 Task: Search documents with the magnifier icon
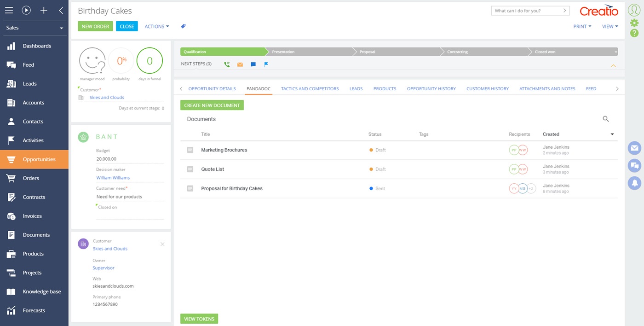click(x=606, y=119)
